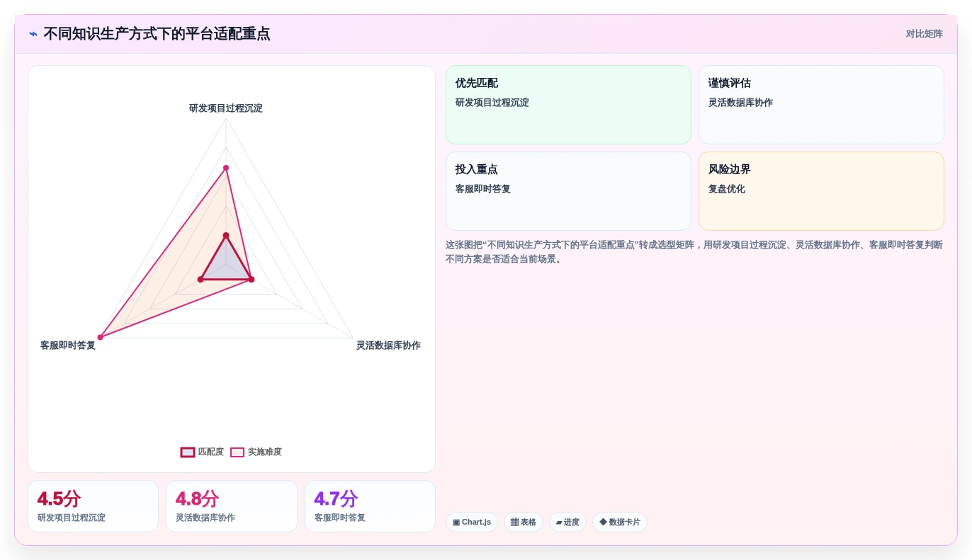The height and width of the screenshot is (560, 972).
Task: Click the page title 不同知识生产方式下的平台适配重点
Action: point(157,34)
